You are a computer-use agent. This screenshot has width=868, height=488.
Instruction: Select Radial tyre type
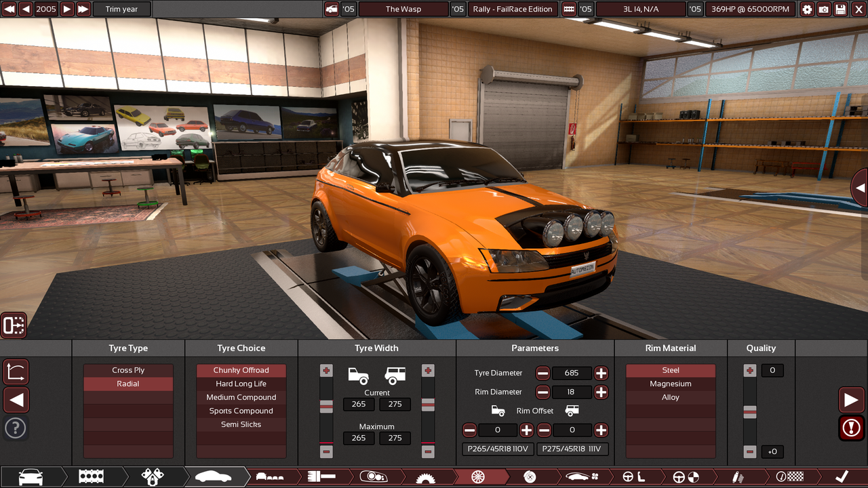point(128,384)
